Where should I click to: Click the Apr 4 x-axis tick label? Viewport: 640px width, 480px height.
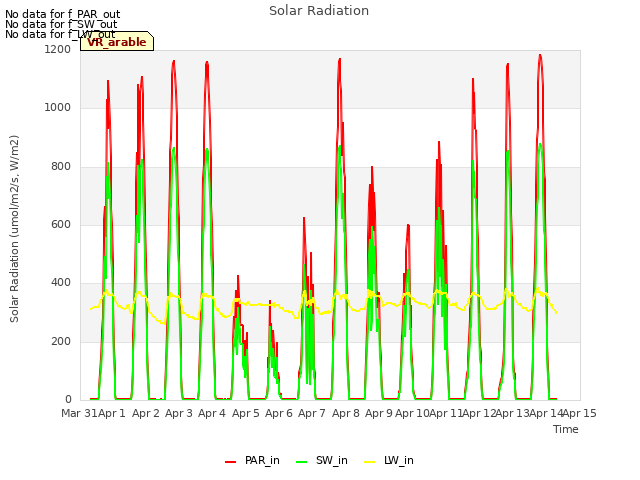tap(211, 413)
